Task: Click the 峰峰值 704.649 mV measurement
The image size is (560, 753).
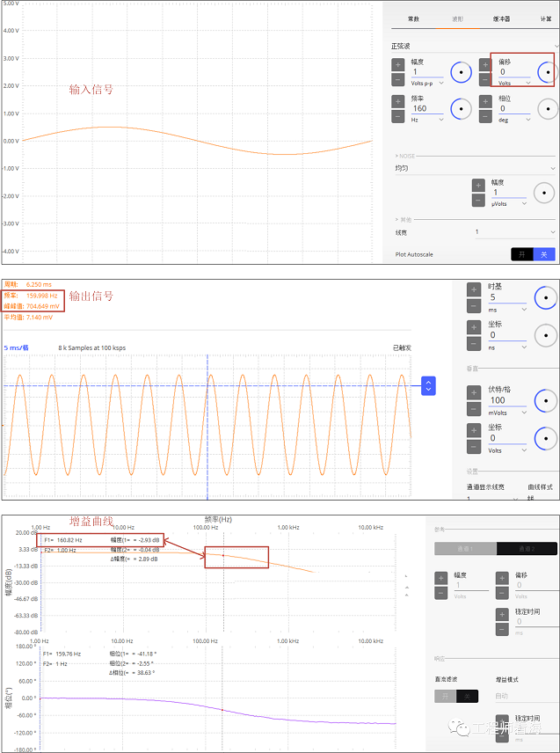Action: [33, 306]
